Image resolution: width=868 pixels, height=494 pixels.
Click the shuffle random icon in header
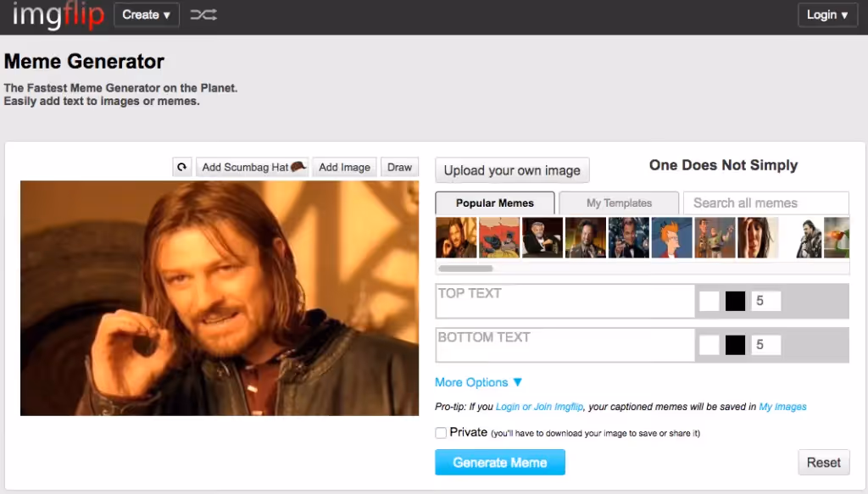[x=203, y=15]
